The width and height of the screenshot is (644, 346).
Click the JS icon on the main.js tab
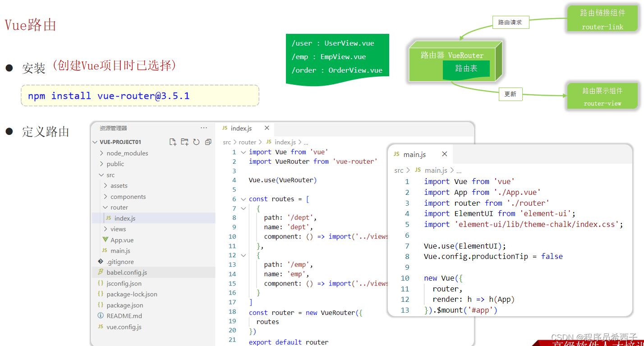(x=396, y=154)
